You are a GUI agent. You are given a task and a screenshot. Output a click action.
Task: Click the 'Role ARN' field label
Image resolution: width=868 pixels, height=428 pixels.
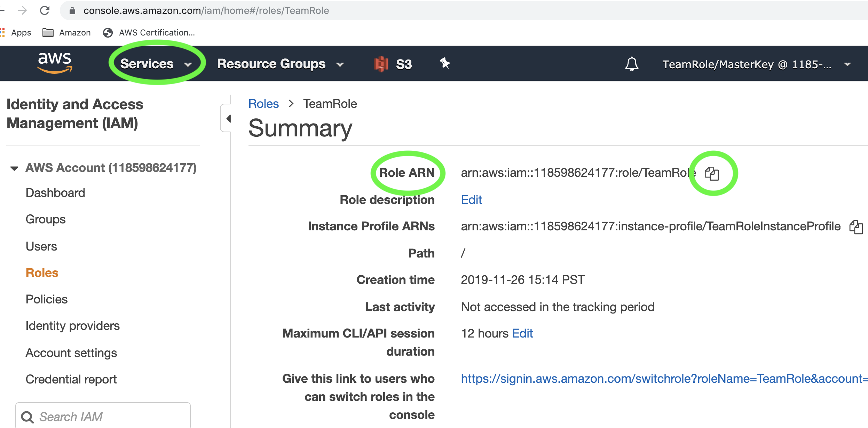407,173
